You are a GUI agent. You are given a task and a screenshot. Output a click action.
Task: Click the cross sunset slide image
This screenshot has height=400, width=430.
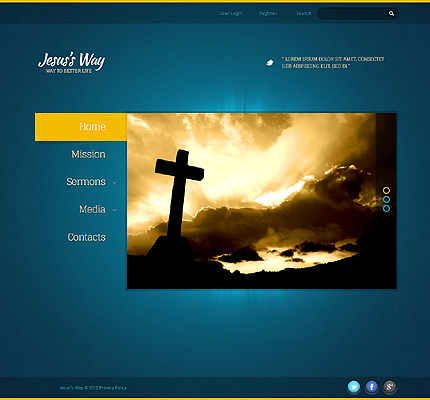[262, 201]
